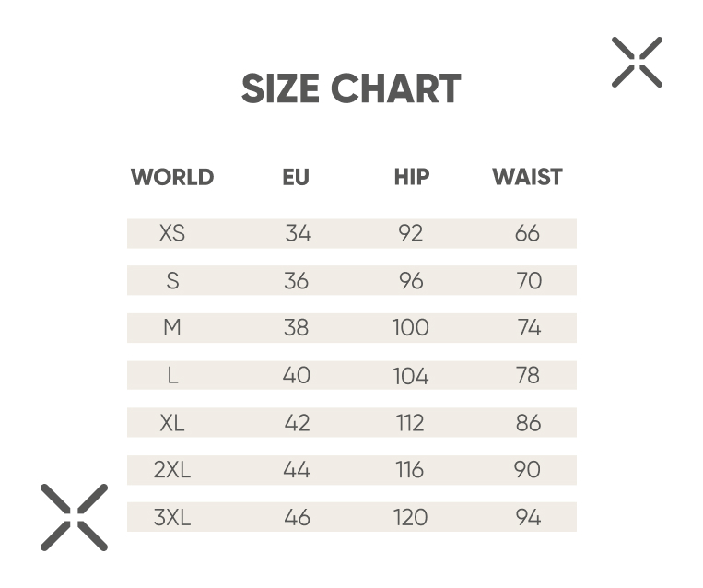Click EU size 46 cell
The width and height of the screenshot is (703, 588).
coord(297,518)
